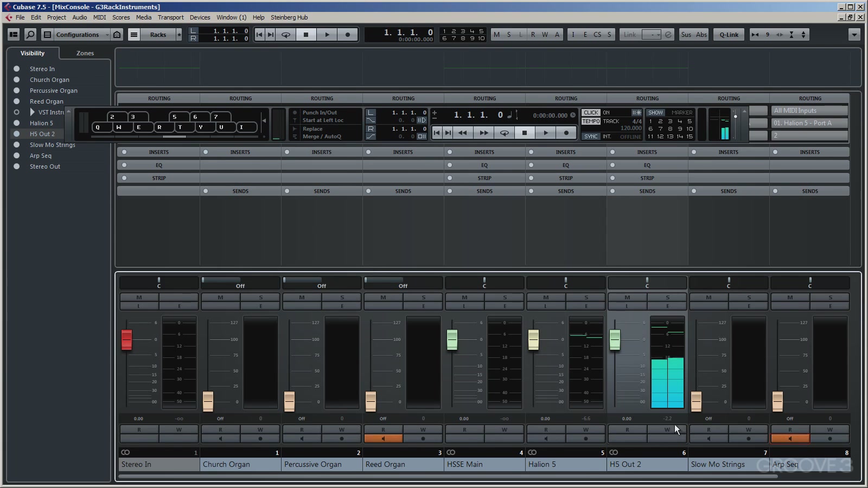Click Rewind in floating transport panel
The image size is (868, 488).
[x=463, y=133]
